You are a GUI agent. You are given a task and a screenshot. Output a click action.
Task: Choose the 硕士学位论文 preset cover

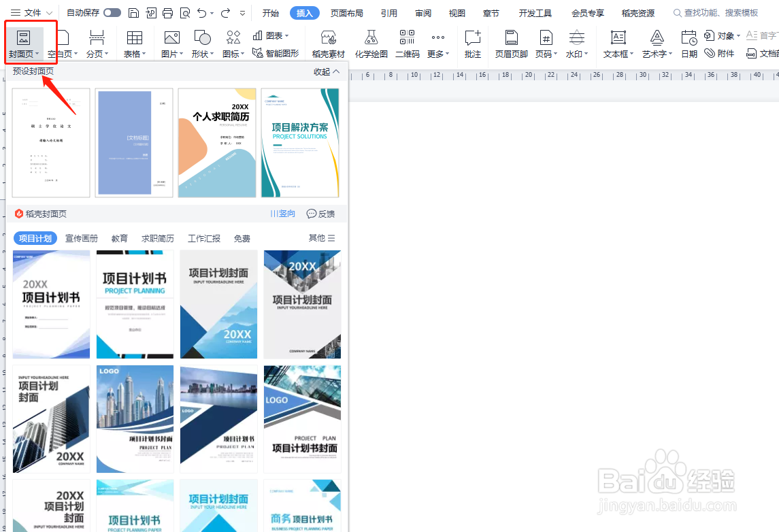pos(51,143)
